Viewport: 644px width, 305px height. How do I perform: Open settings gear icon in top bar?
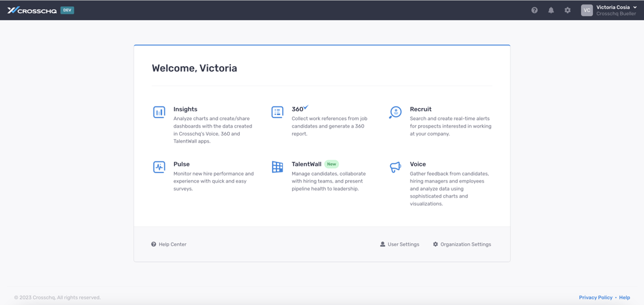pyautogui.click(x=567, y=10)
